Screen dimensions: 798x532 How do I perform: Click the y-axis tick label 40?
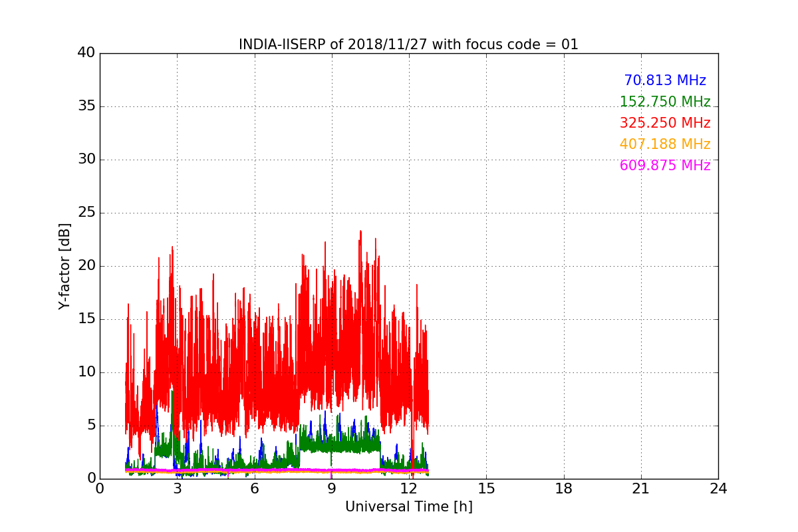click(86, 53)
